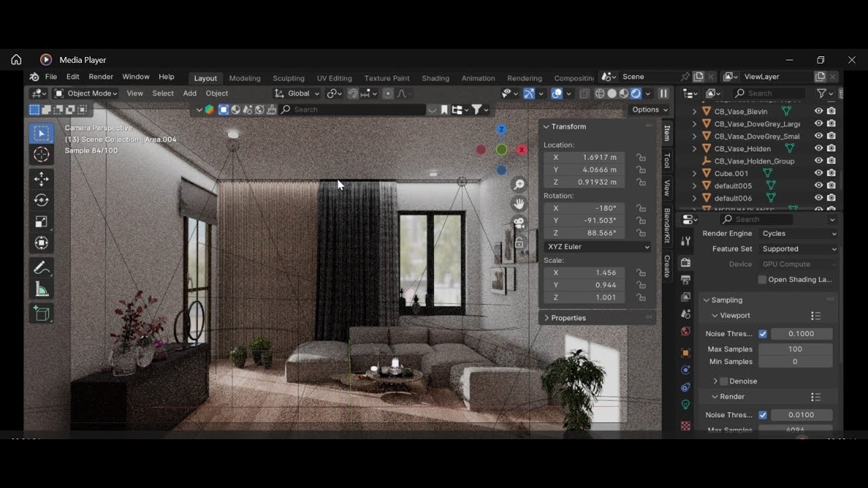Screen dimensions: 868x488
Task: Select the Measure tool
Action: [x=41, y=290]
